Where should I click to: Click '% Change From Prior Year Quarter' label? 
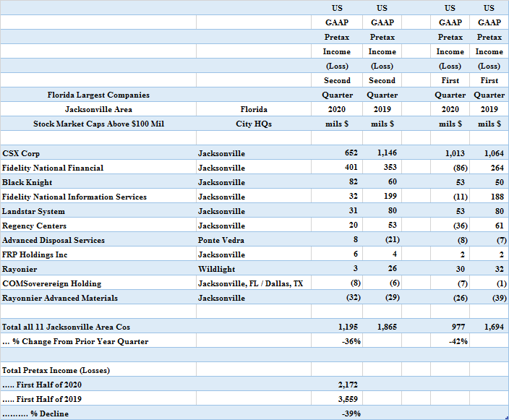coord(75,341)
